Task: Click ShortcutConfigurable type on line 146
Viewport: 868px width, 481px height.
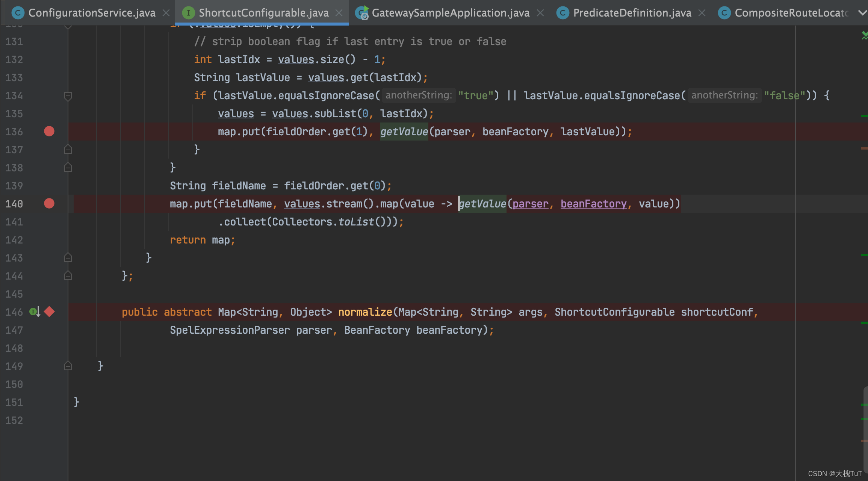Action: 615,312
